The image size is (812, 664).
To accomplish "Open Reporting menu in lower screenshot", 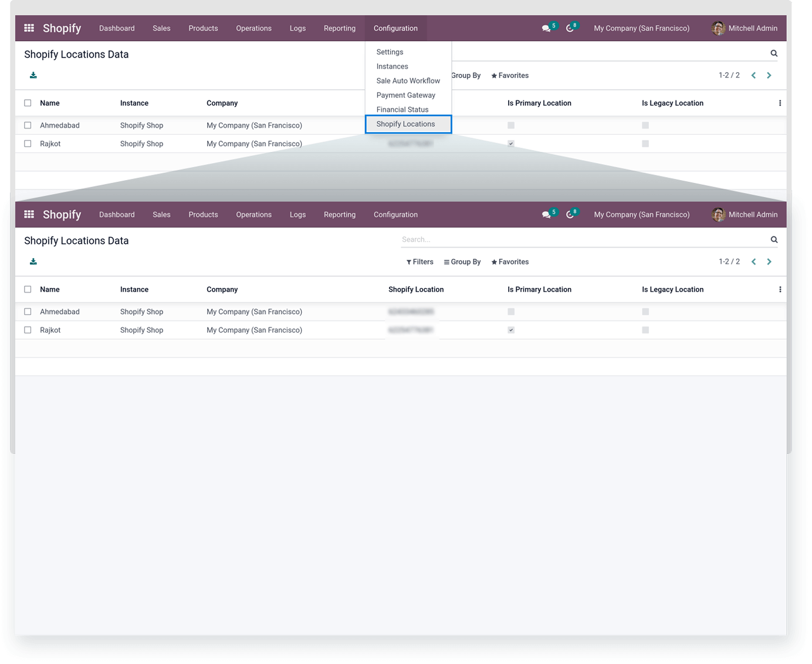I will [340, 215].
